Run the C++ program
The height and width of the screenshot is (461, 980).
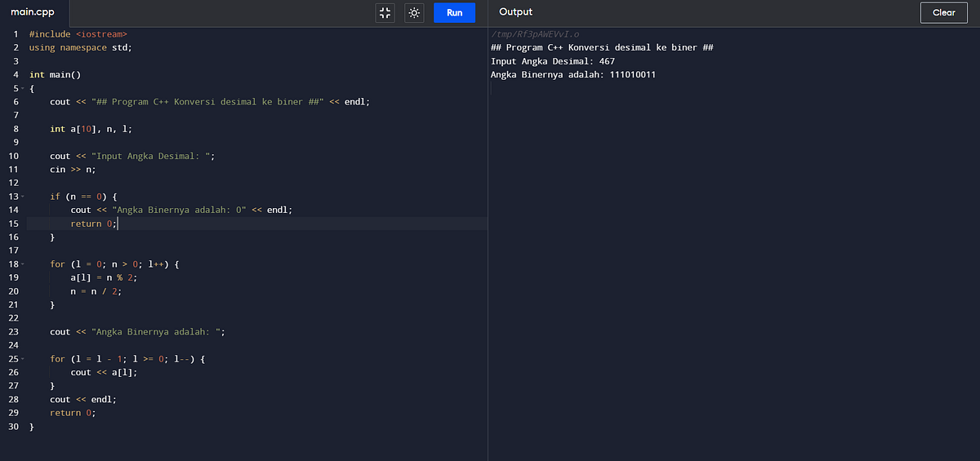tap(455, 13)
